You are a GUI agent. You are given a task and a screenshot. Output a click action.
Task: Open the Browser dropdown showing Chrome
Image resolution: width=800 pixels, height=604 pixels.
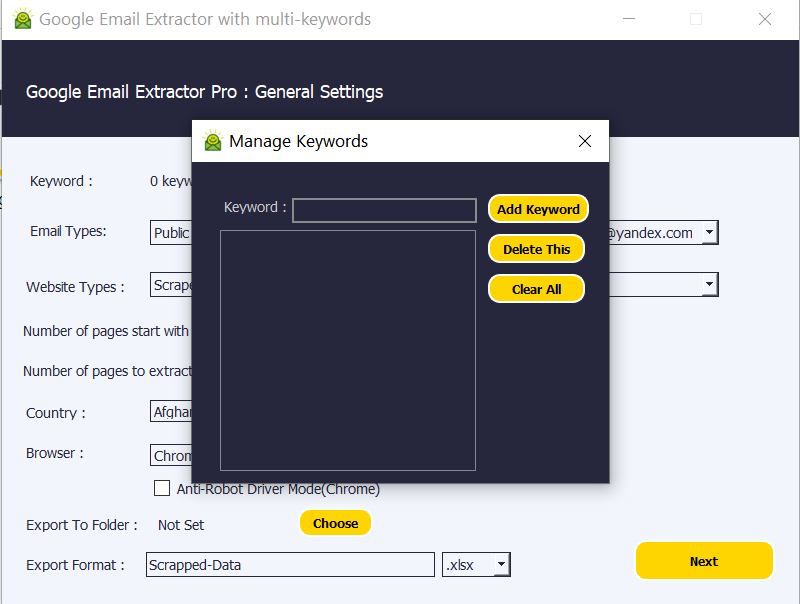[171, 455]
